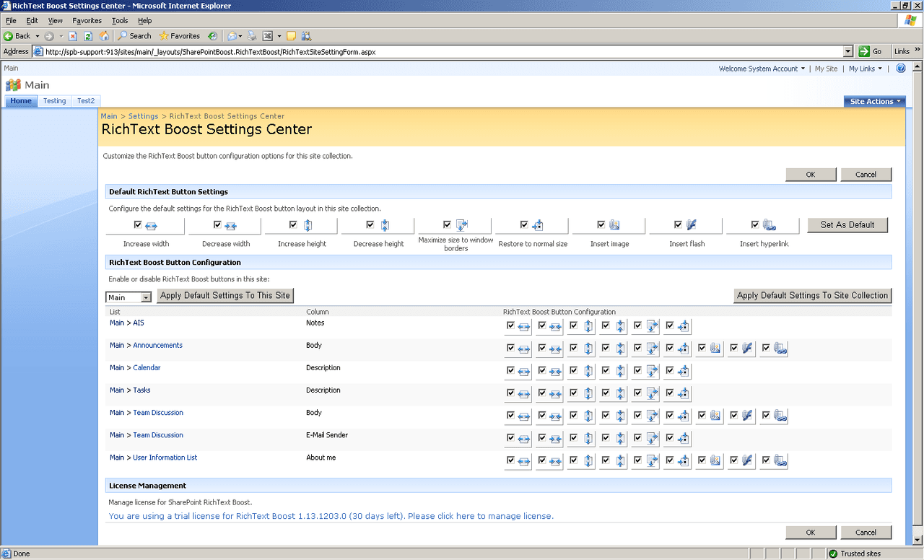This screenshot has height=560, width=924.
Task: Click the bottom Cancel button
Action: tap(866, 532)
